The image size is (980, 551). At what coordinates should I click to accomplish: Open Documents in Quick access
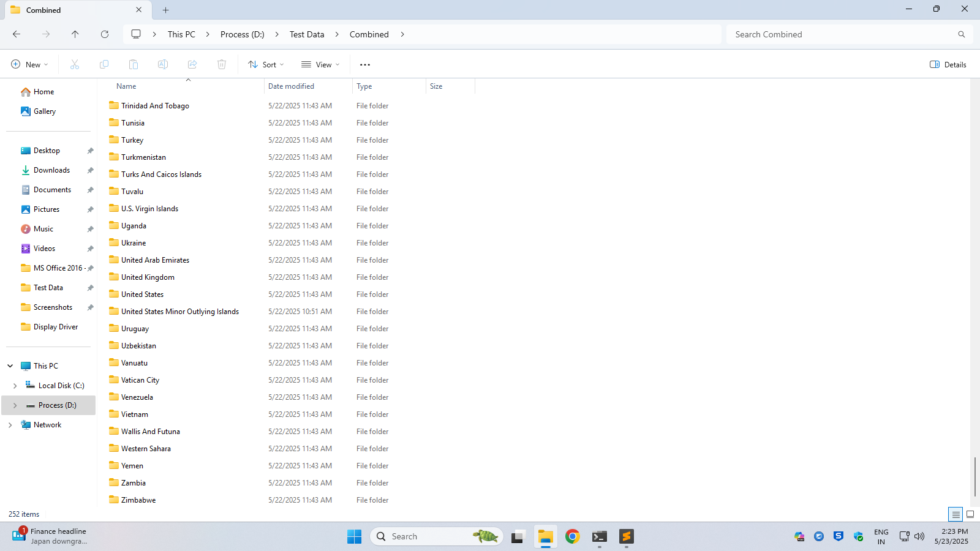click(x=52, y=190)
